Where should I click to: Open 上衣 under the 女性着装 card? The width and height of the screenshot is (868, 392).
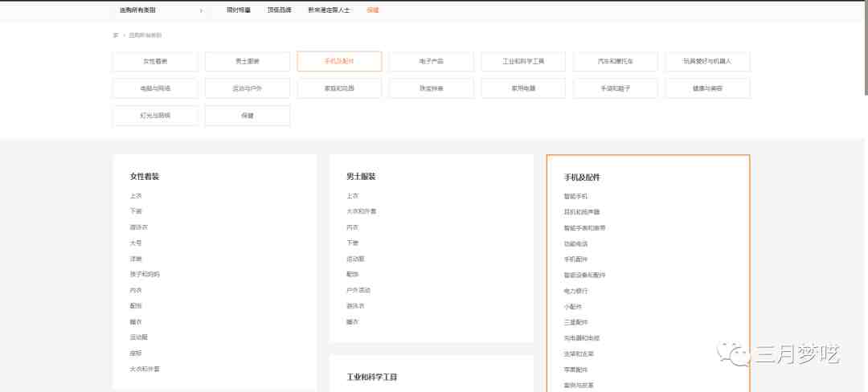point(136,196)
